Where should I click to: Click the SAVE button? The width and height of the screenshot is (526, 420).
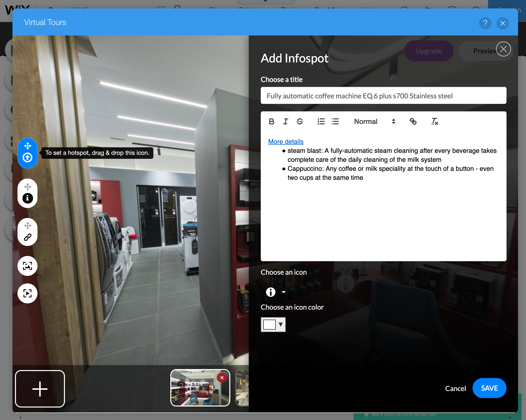(489, 388)
